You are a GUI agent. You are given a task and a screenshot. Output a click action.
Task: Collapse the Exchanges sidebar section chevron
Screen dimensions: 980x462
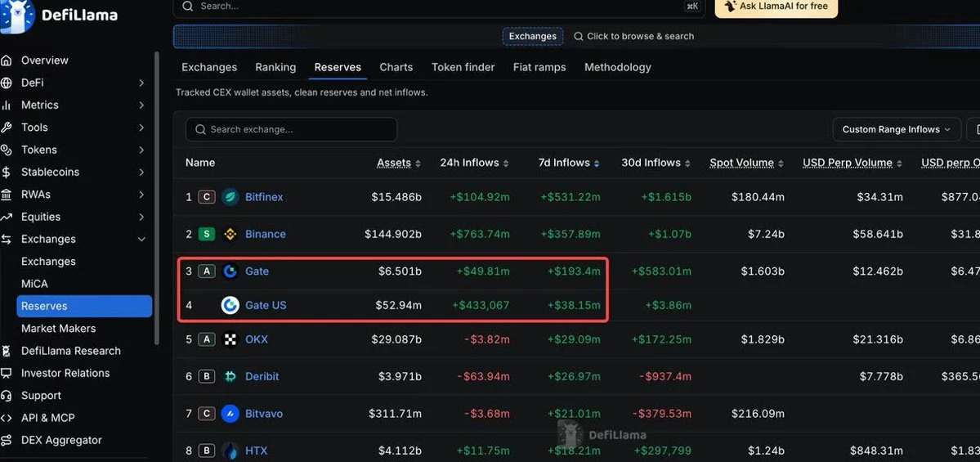[142, 240]
